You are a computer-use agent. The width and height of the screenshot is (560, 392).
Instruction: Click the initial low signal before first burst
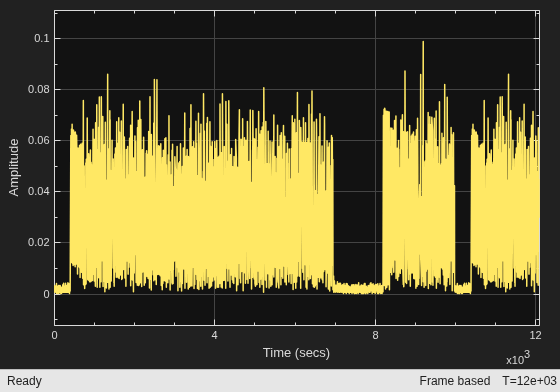[62, 288]
